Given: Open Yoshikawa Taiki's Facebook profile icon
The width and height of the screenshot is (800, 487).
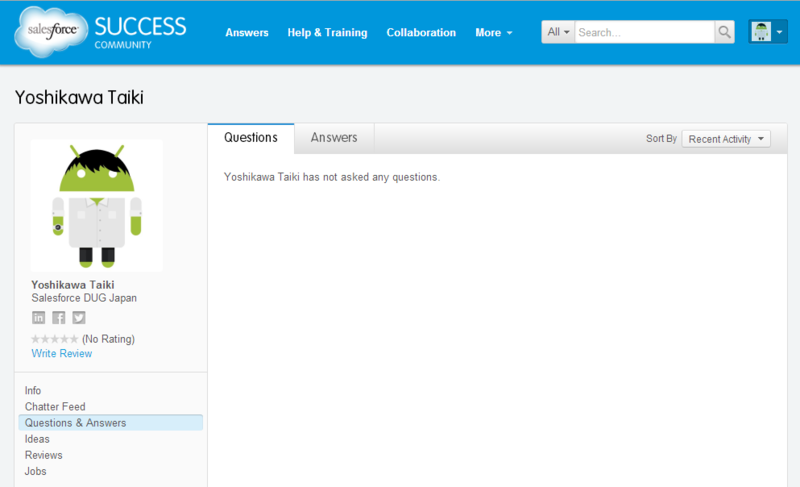Looking at the screenshot, I should point(59,318).
